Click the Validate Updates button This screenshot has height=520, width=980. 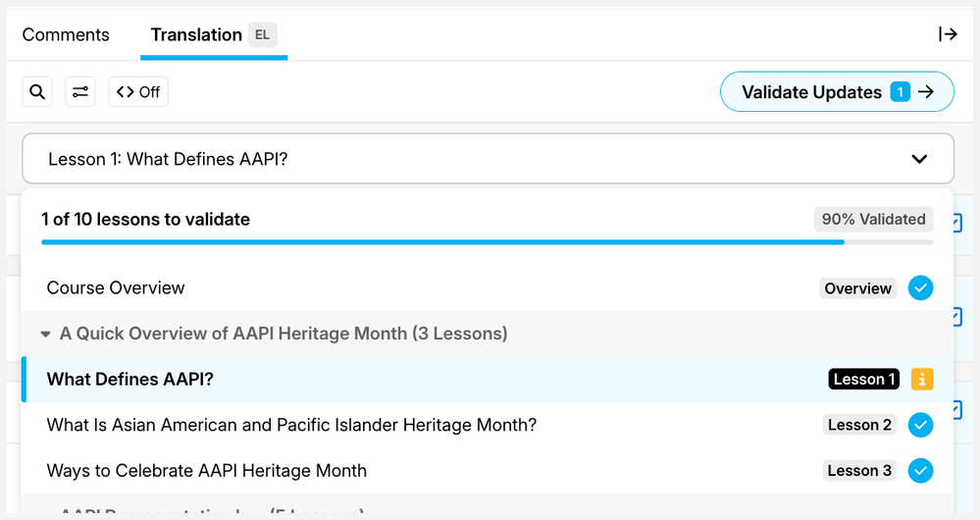click(837, 92)
